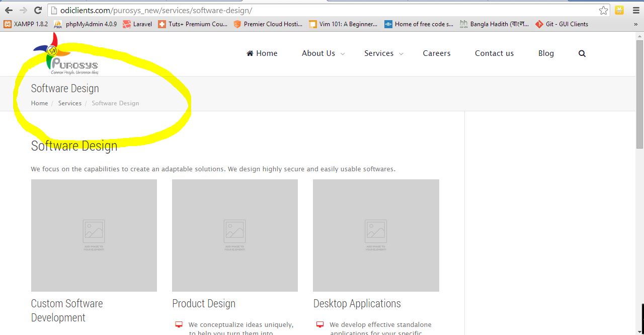644x335 pixels.
Task: Open the phpMyAdmin 4.0.9 bookmark
Action: coord(86,24)
